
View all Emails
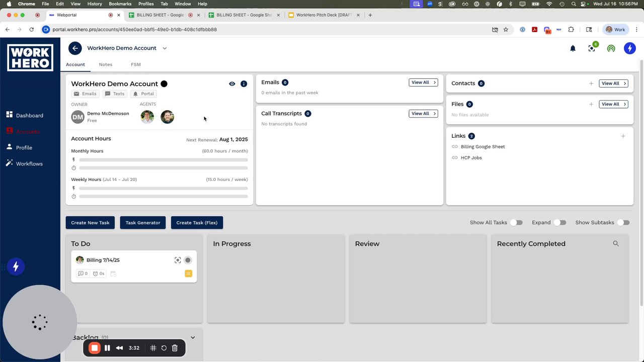point(423,82)
